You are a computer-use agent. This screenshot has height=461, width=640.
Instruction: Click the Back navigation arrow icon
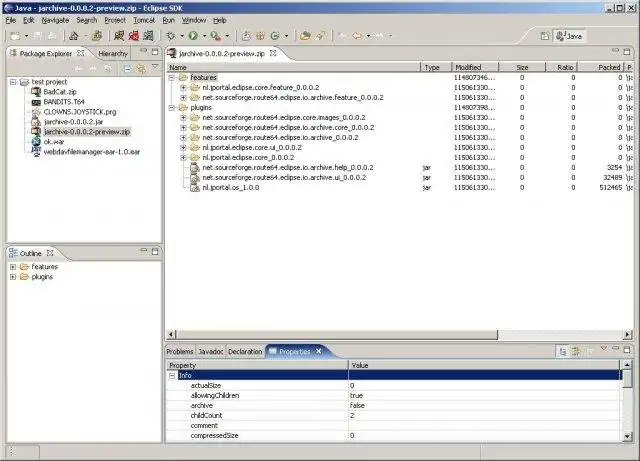357,36
